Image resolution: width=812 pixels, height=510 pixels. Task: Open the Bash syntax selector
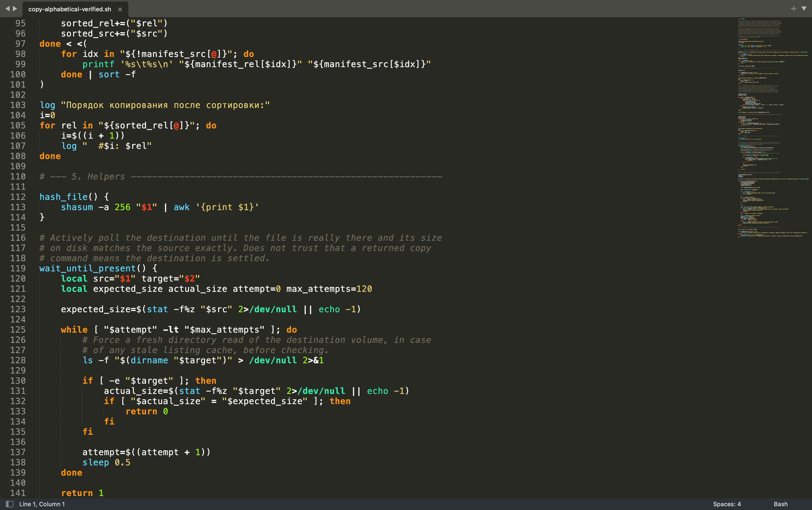pos(781,504)
